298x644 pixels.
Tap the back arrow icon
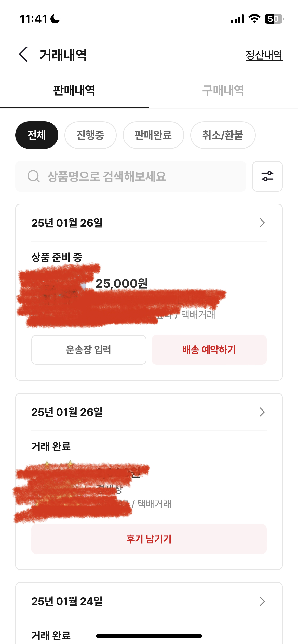point(23,54)
